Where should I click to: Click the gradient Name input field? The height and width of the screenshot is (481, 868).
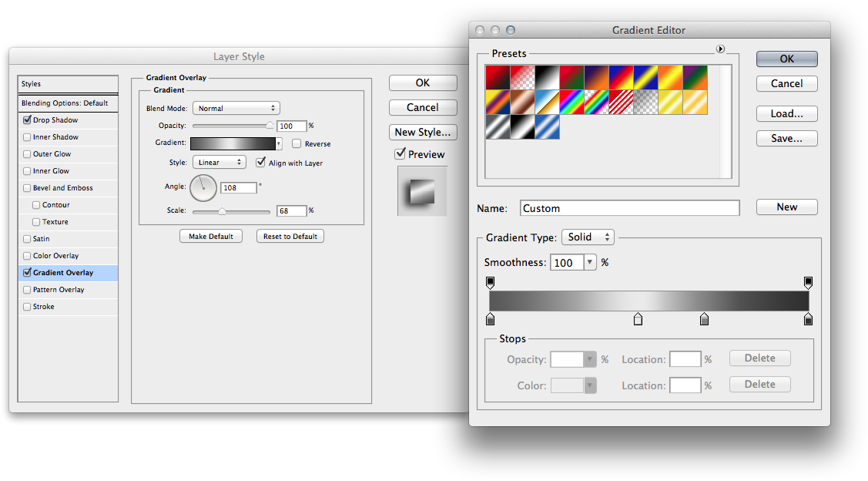[630, 208]
